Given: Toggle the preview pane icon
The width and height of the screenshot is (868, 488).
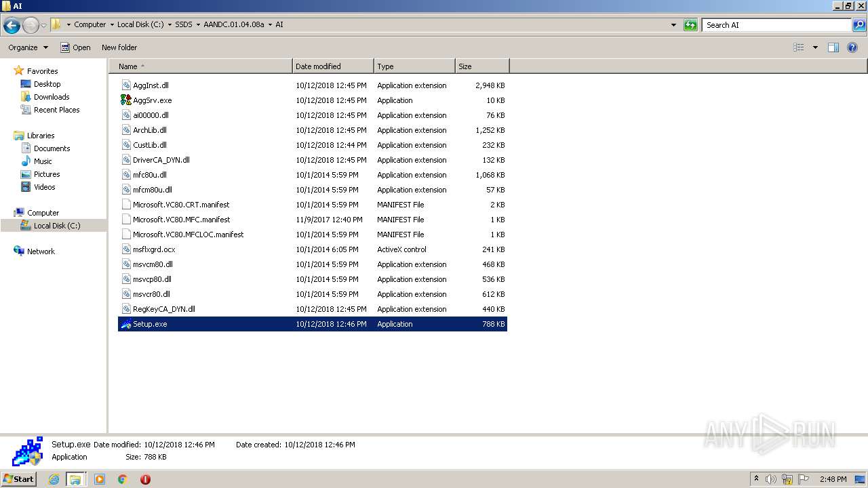Looking at the screenshot, I should [833, 47].
